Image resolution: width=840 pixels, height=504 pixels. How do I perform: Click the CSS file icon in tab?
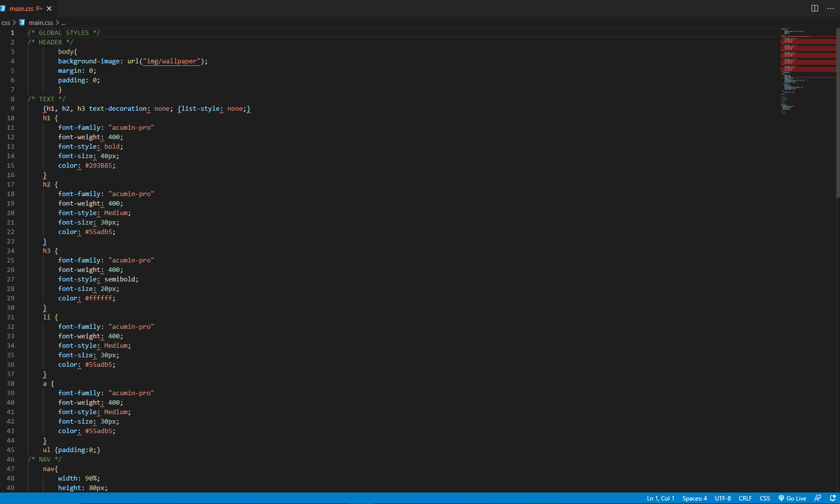tap(3, 8)
